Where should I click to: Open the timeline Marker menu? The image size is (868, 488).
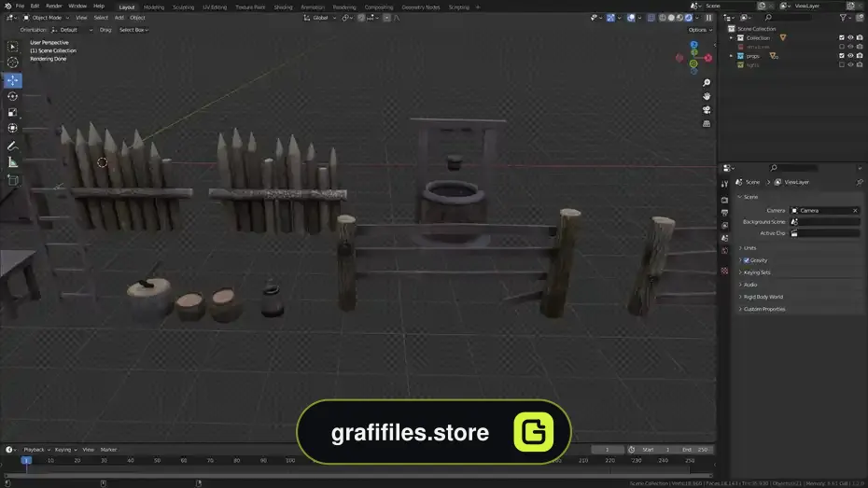point(108,450)
